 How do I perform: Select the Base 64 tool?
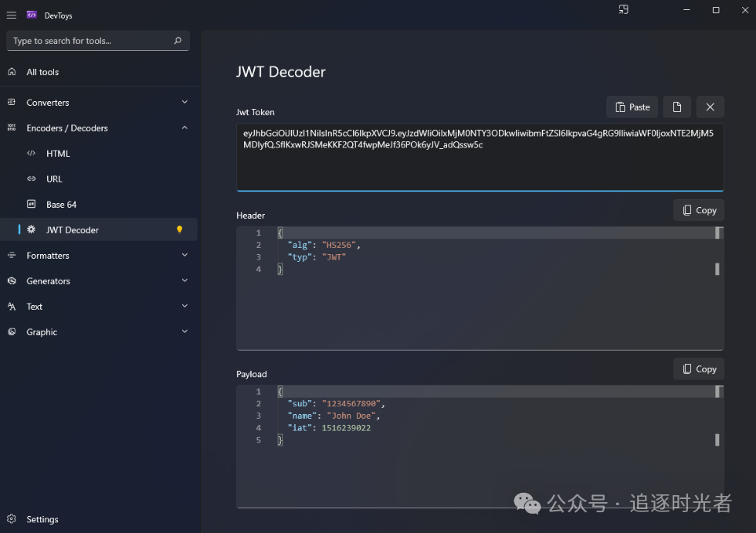61,205
